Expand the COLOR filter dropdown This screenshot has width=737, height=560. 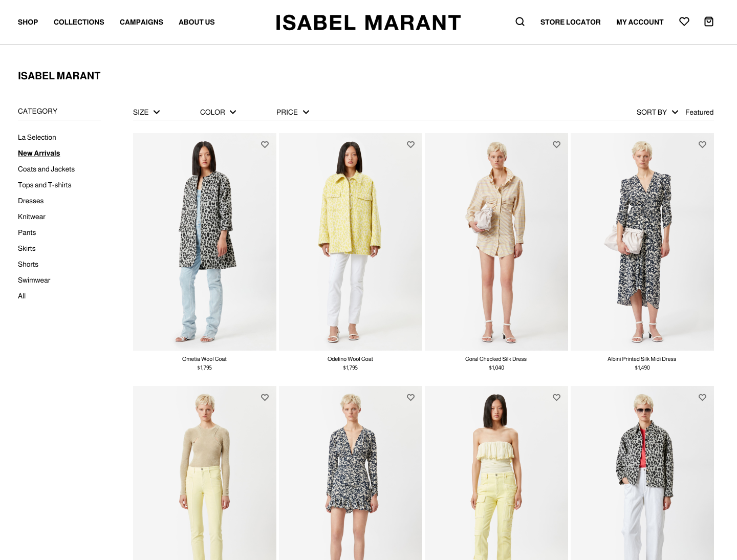click(218, 112)
